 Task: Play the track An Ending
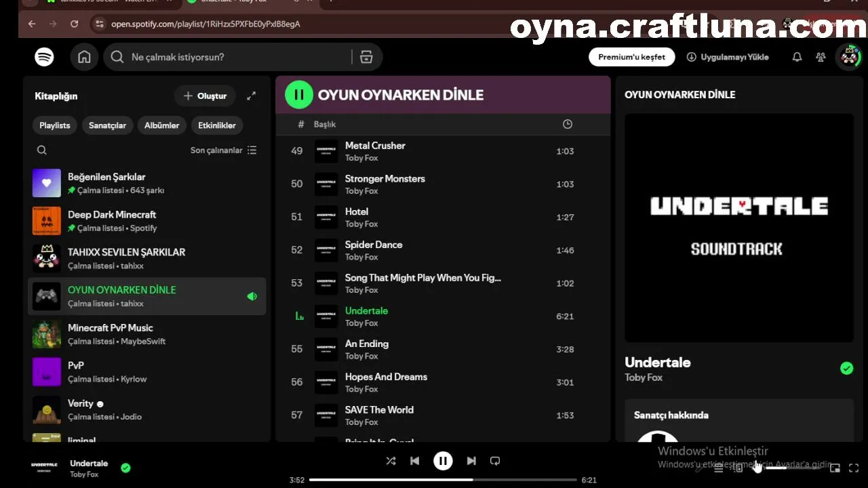click(x=443, y=349)
